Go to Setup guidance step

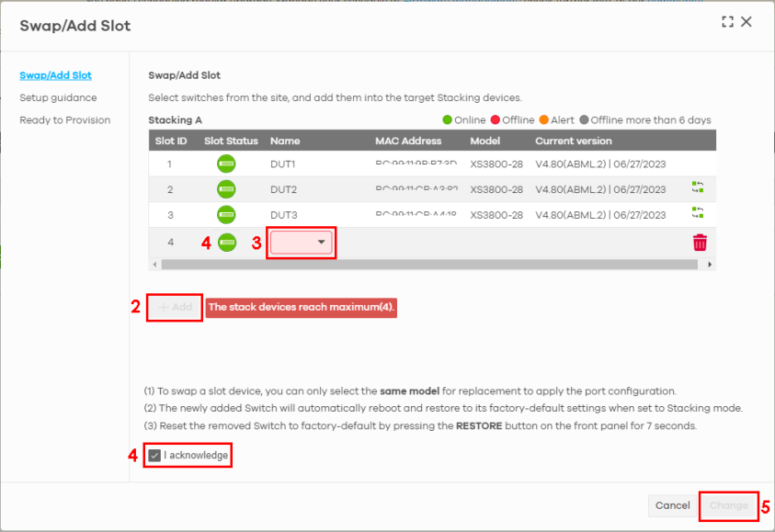coord(58,97)
